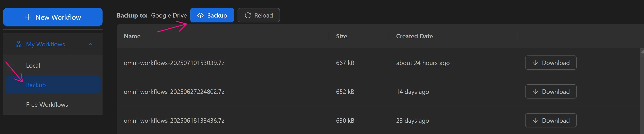This screenshot has width=644, height=134.
Task: Click the Size column header
Action: pyautogui.click(x=341, y=36)
